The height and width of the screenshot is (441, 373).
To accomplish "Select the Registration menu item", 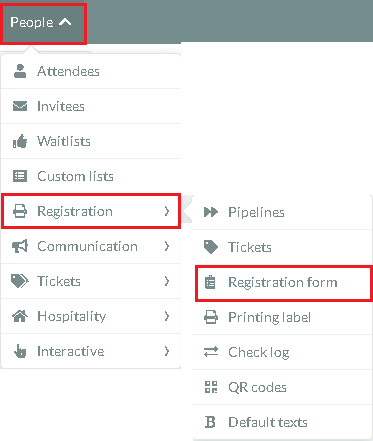I will 91,211.
